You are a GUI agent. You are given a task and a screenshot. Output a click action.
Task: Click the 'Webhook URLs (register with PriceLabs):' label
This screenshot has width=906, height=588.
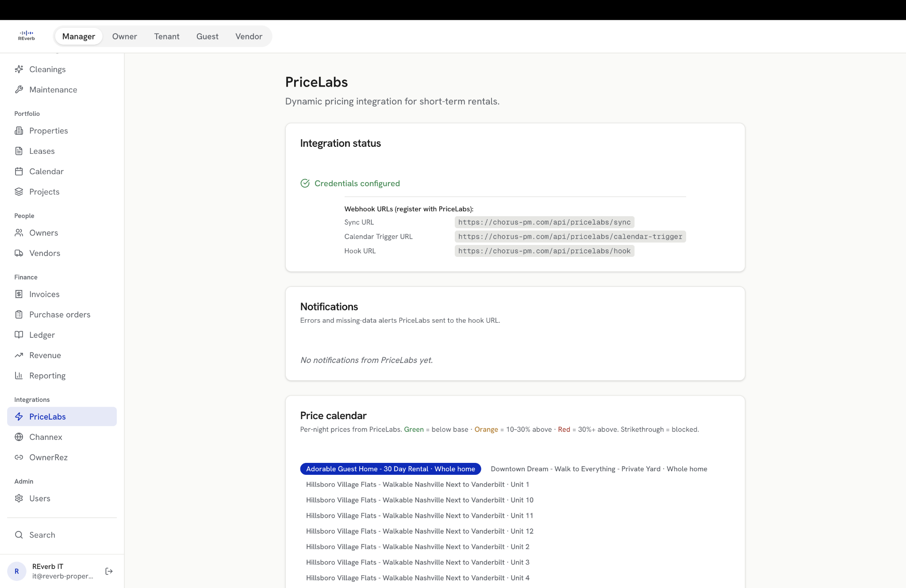[409, 209]
